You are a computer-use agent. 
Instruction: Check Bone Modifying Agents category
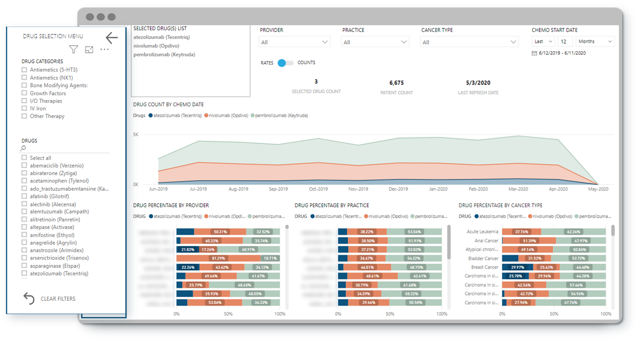pyautogui.click(x=24, y=85)
